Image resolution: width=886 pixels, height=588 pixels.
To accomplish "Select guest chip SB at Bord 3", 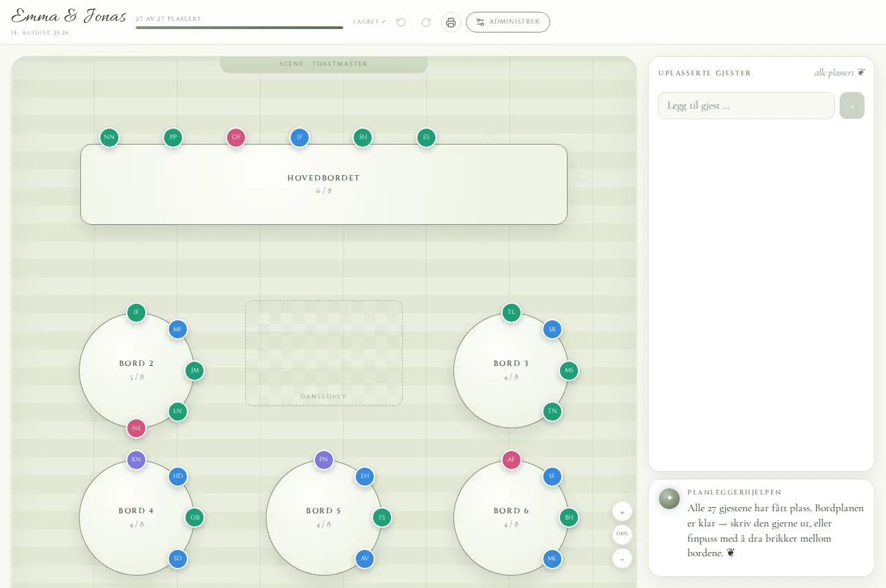I will coord(552,329).
